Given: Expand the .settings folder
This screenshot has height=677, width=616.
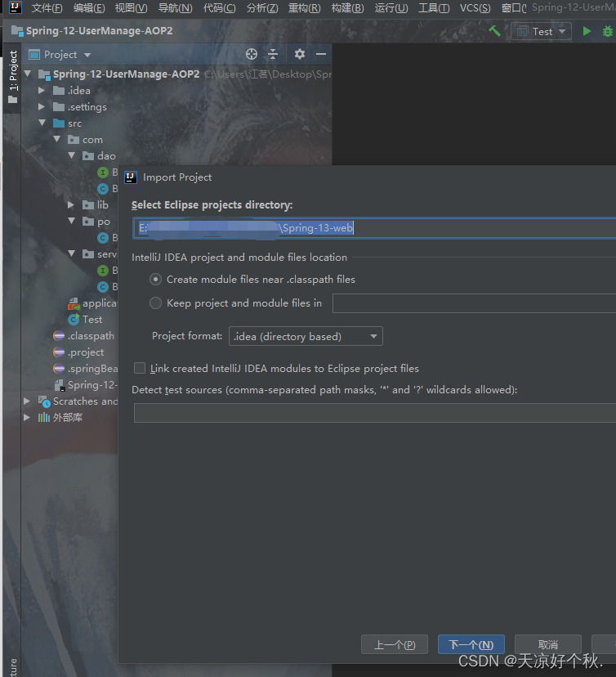Looking at the screenshot, I should tap(42, 107).
